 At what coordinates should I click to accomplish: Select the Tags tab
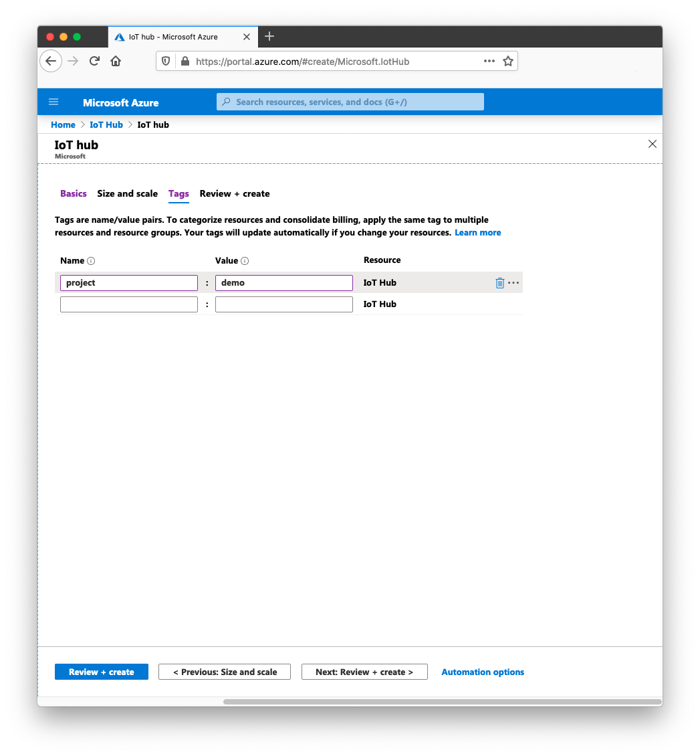179,194
